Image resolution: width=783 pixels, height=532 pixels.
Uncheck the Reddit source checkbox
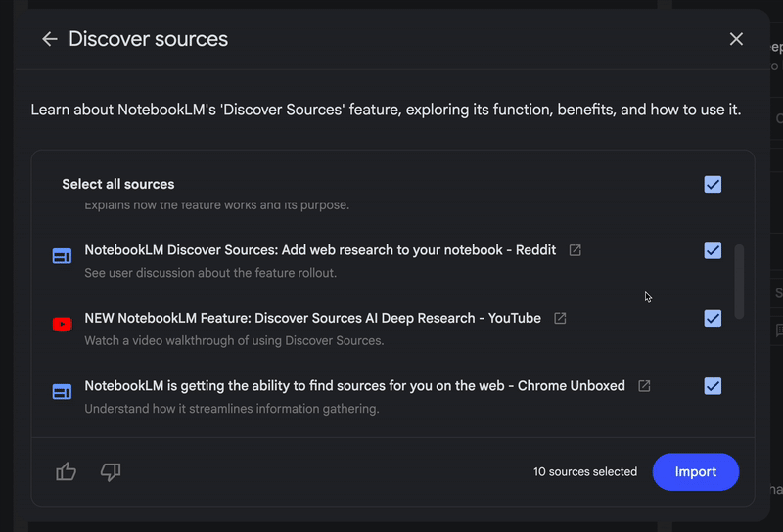point(713,250)
